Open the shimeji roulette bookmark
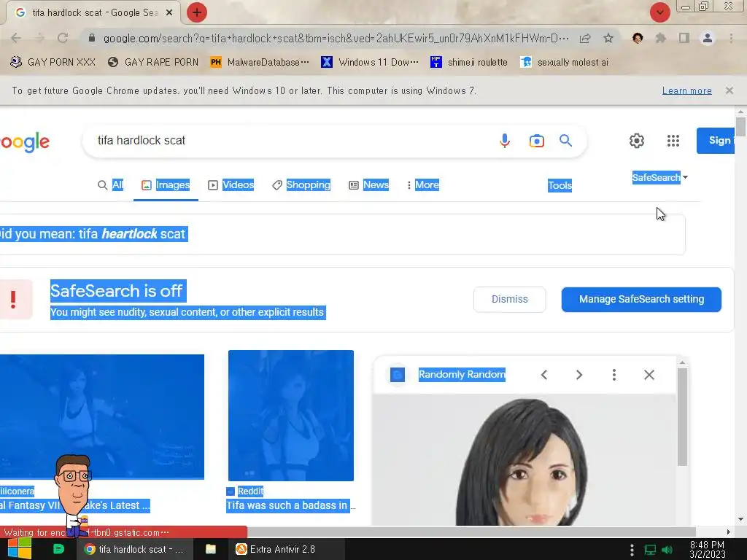Screen dimensions: 747x560 coord(469,63)
